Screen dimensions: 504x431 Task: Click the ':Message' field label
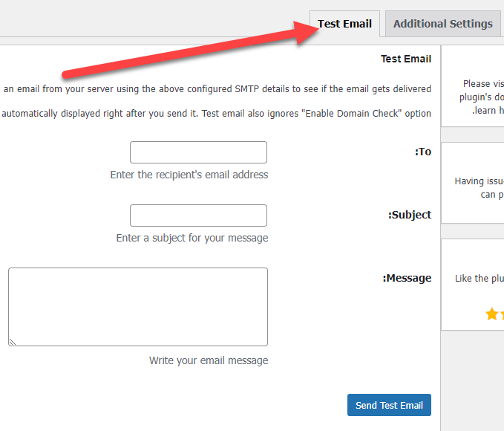pos(407,278)
